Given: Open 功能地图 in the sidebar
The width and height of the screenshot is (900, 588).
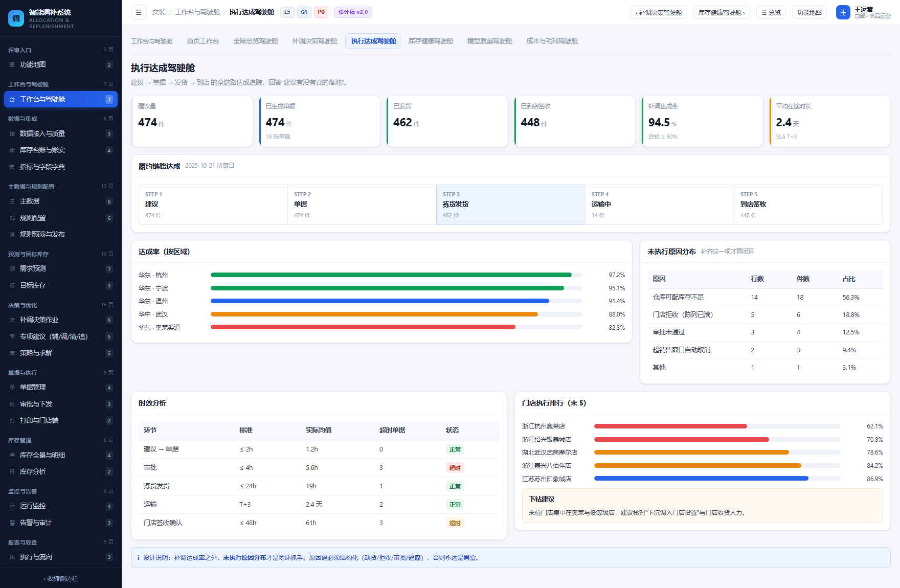Looking at the screenshot, I should pyautogui.click(x=61, y=65).
